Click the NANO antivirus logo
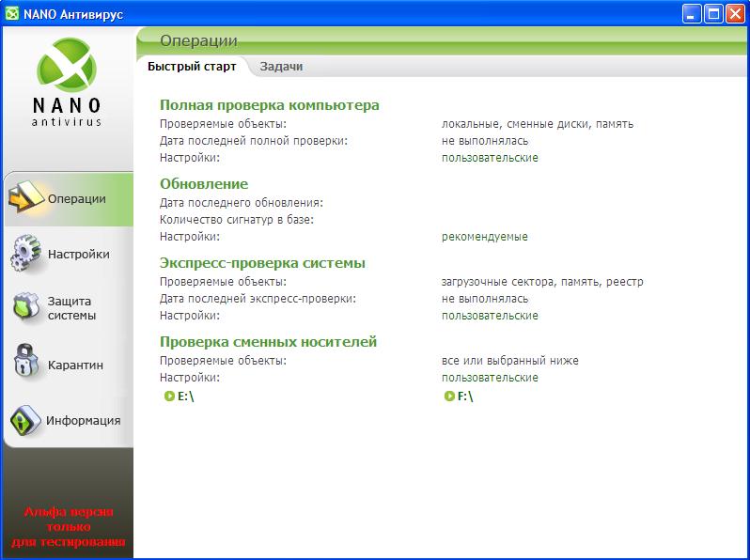The width and height of the screenshot is (750, 560). tap(66, 85)
